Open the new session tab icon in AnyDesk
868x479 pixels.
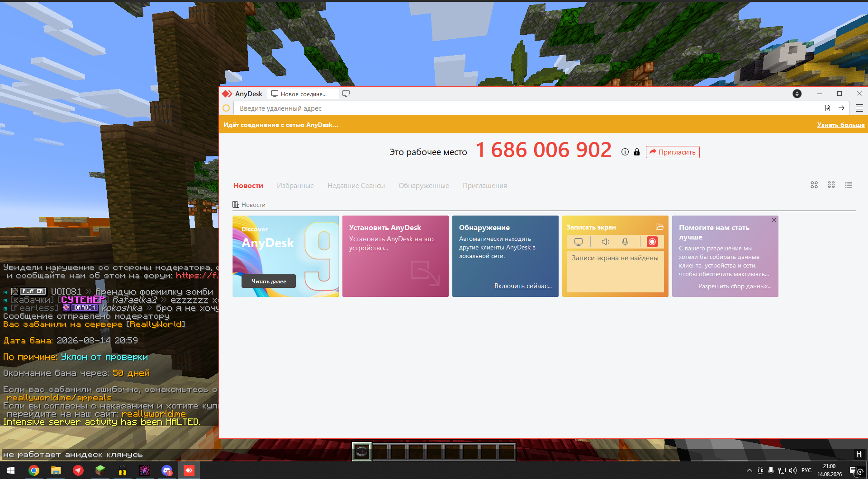[346, 94]
